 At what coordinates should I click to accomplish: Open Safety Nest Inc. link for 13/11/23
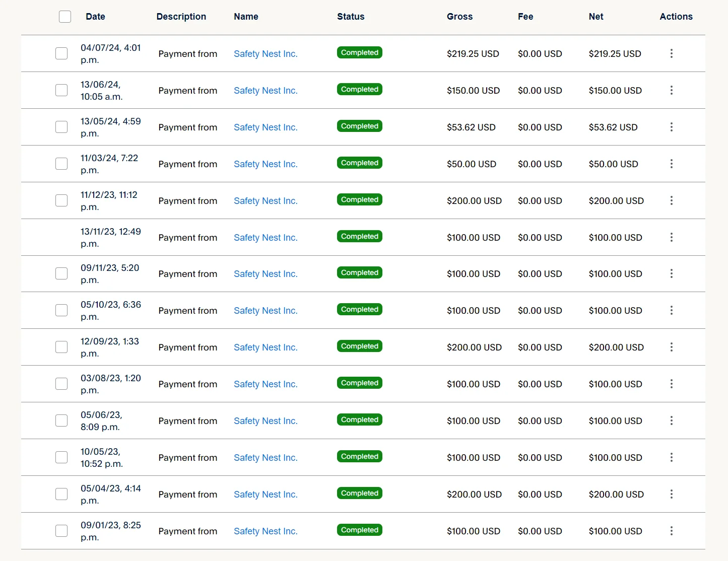[x=266, y=238]
